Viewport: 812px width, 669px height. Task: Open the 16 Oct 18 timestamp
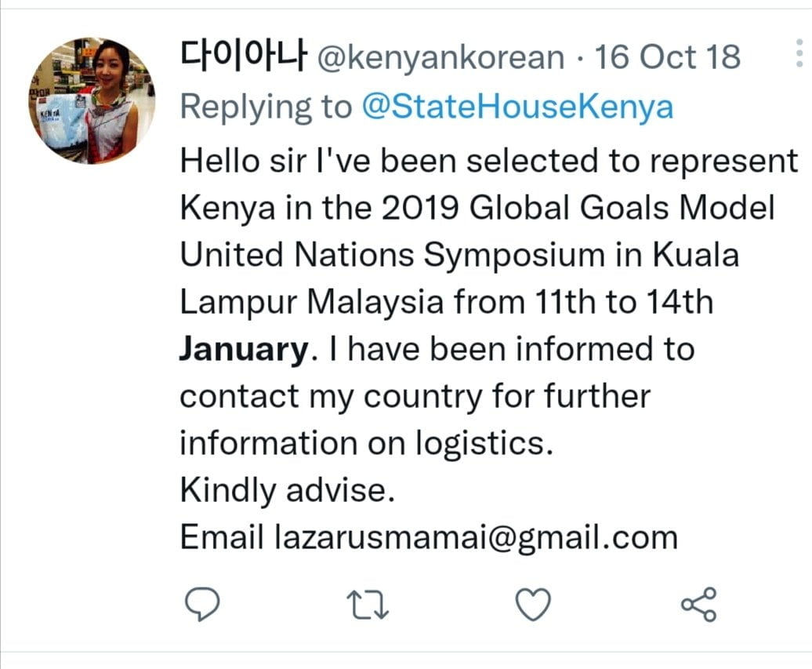tap(667, 57)
